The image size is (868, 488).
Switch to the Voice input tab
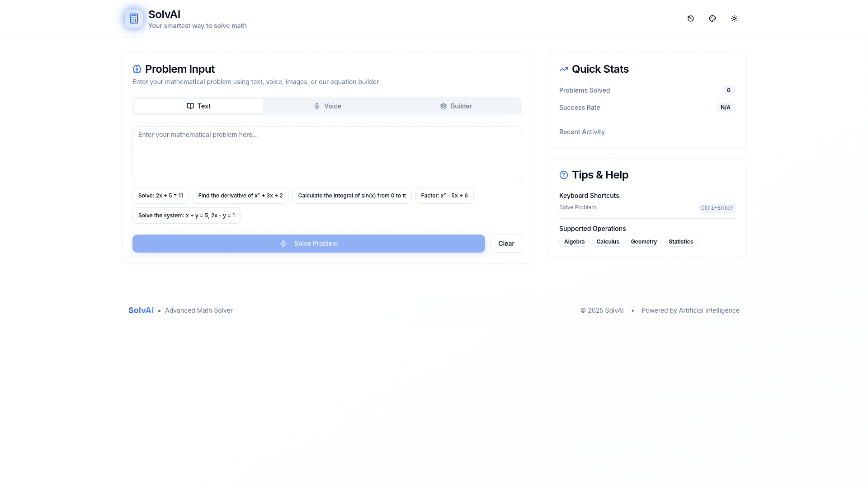pyautogui.click(x=327, y=106)
